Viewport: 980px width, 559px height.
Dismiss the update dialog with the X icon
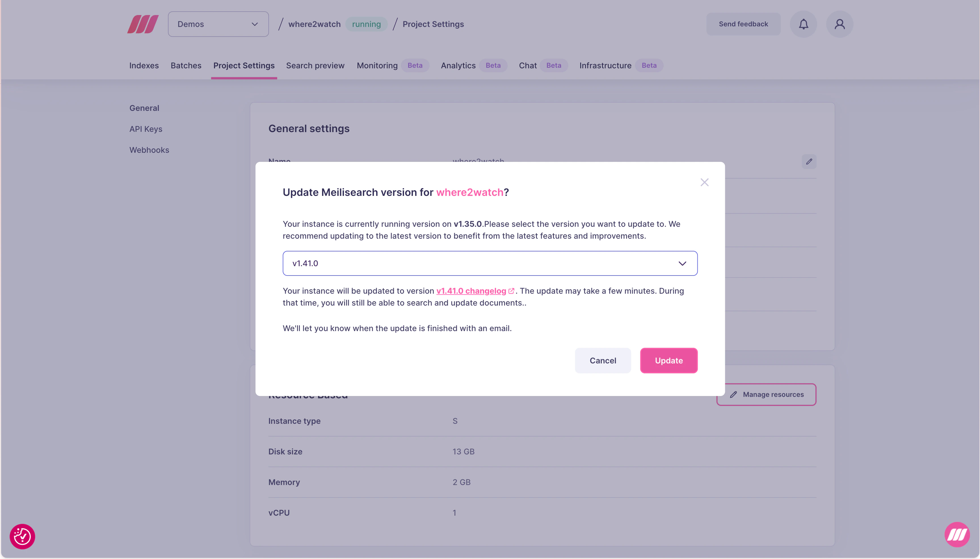704,182
